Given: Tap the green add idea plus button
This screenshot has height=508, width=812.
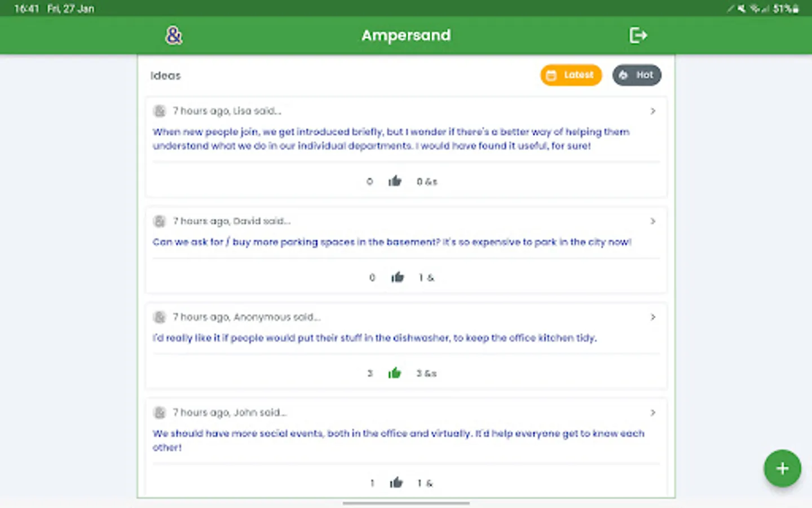Looking at the screenshot, I should click(x=782, y=468).
